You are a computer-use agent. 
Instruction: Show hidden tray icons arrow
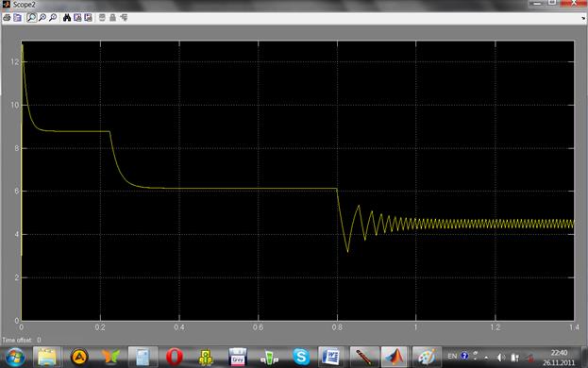click(486, 358)
